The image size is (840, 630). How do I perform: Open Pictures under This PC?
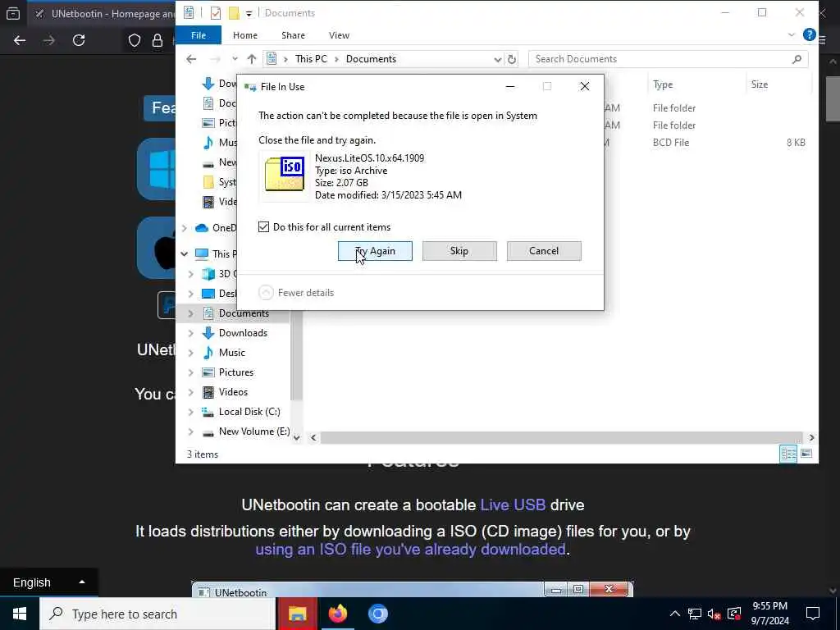(235, 372)
